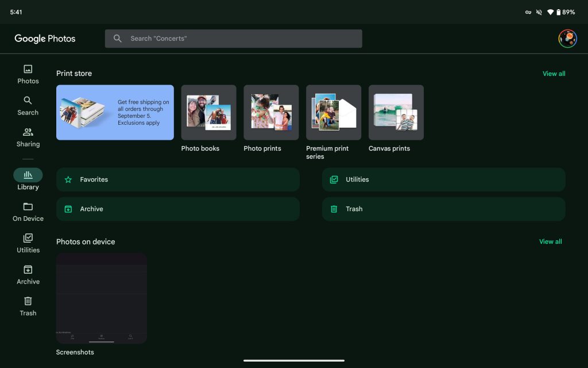Viewport: 588px width, 368px height.
Task: Click the search bar magnifier icon
Action: 118,39
